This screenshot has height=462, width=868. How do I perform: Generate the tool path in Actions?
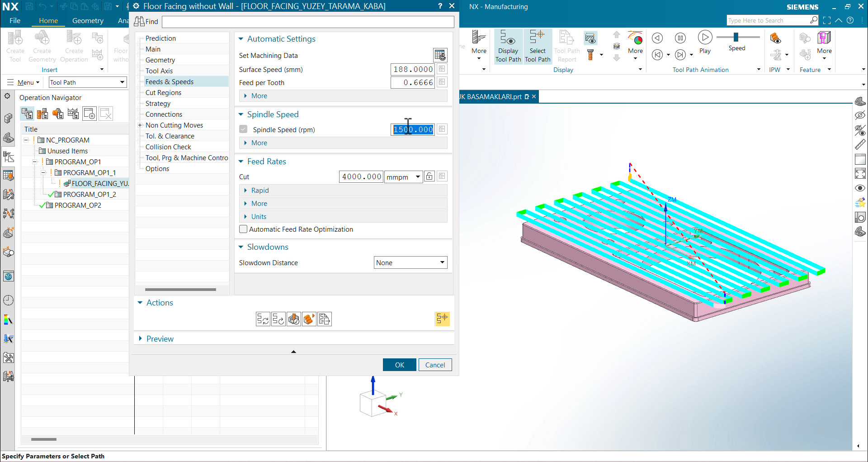[x=263, y=319]
